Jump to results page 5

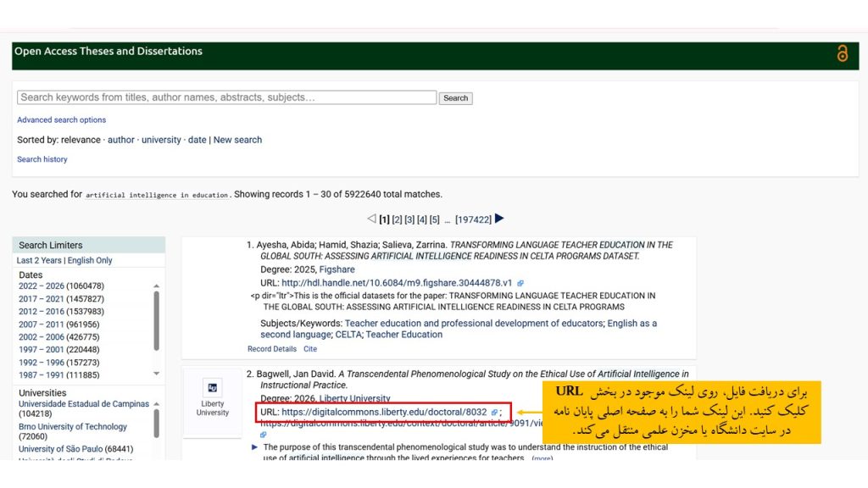tap(435, 219)
